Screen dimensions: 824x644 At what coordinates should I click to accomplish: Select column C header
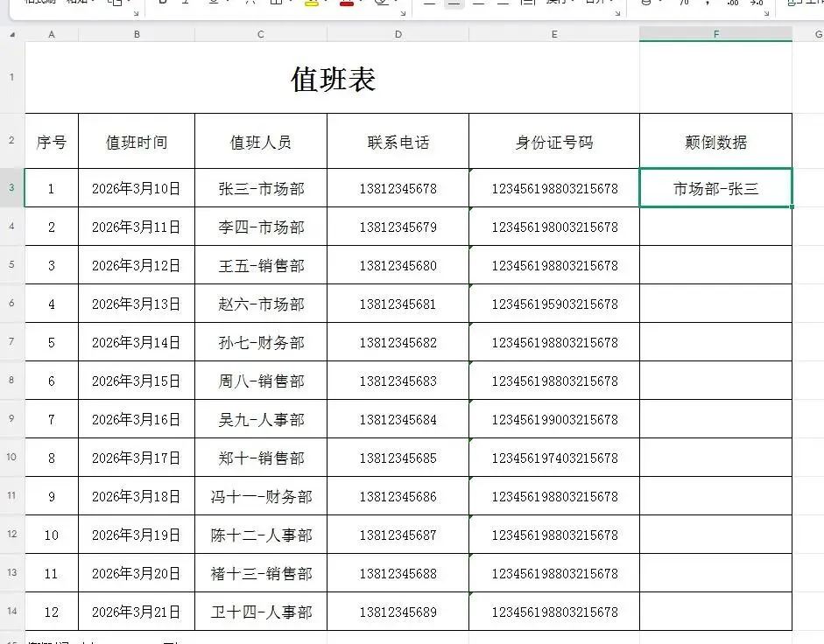pyautogui.click(x=261, y=34)
